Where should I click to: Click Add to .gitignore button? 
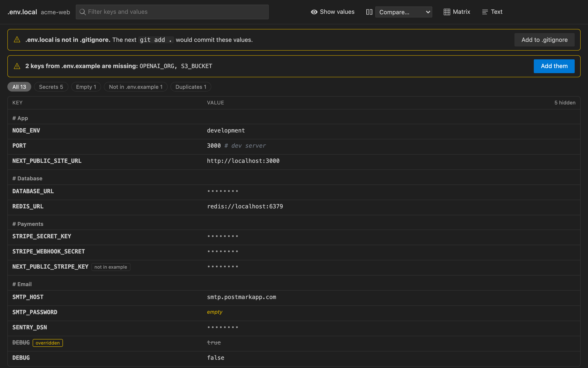544,40
